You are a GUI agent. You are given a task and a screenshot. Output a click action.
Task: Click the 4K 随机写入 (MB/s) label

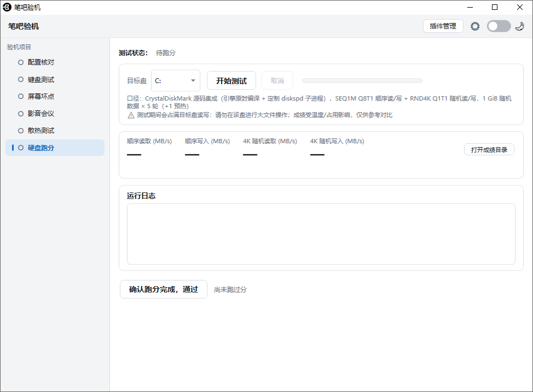[x=337, y=141]
